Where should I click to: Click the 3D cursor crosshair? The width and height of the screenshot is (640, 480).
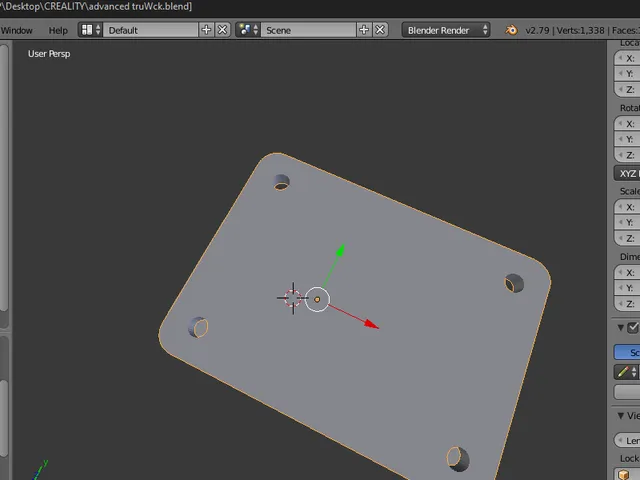(293, 298)
